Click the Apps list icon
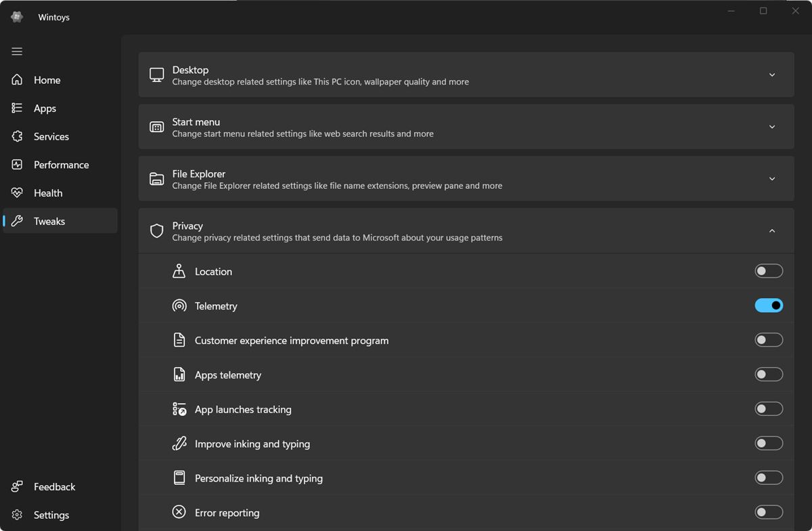Screen dimensions: 812x531 coord(18,108)
